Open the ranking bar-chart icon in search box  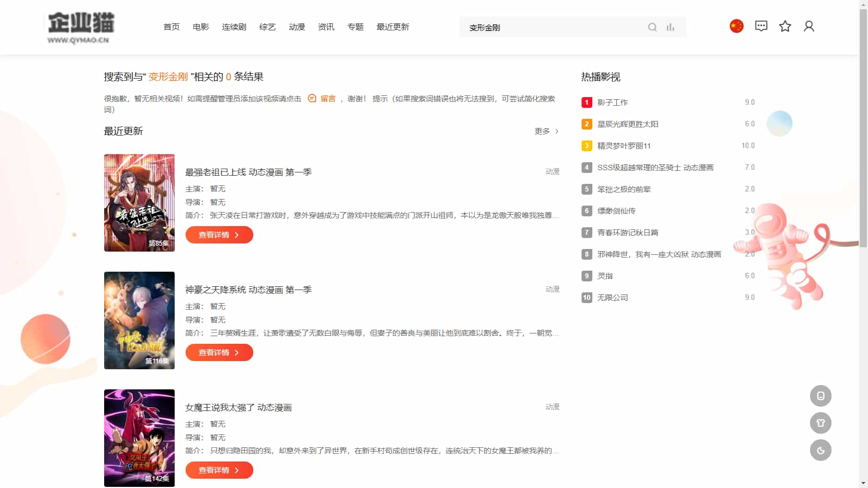pos(671,27)
